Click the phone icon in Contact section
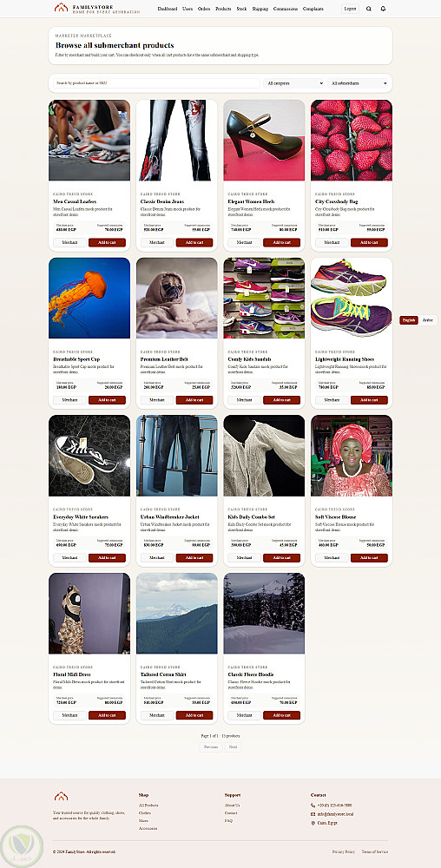441x868 pixels. 313,806
